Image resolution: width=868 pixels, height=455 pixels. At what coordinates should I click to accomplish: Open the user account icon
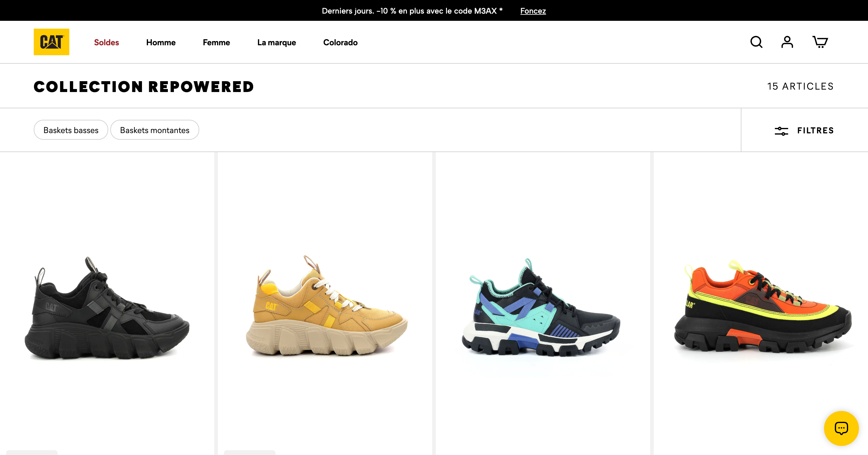click(787, 42)
